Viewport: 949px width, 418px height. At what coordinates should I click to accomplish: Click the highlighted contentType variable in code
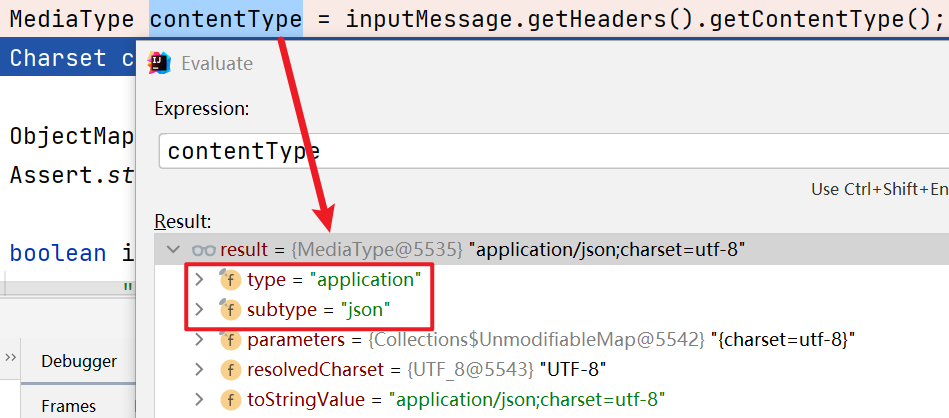(225, 19)
